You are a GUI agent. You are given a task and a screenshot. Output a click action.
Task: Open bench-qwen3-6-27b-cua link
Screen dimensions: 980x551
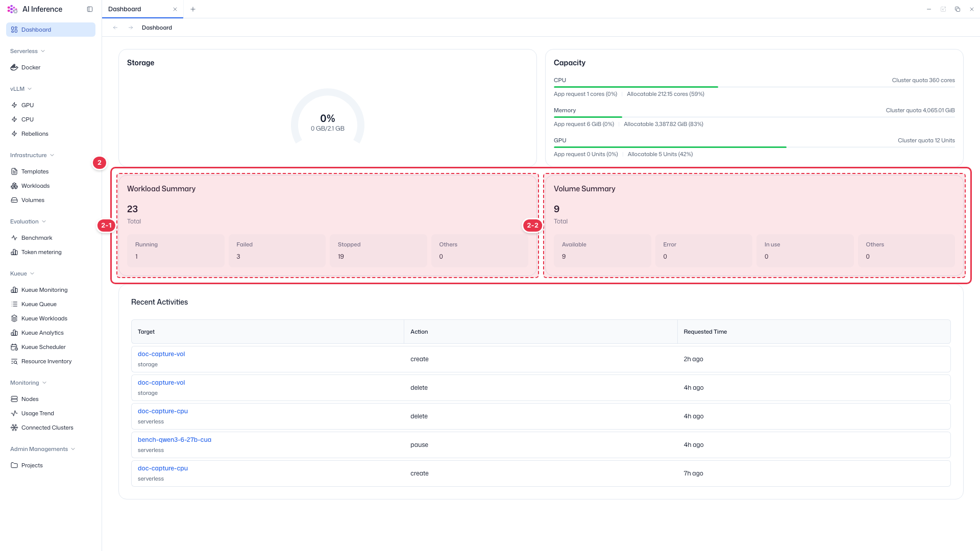coord(175,439)
